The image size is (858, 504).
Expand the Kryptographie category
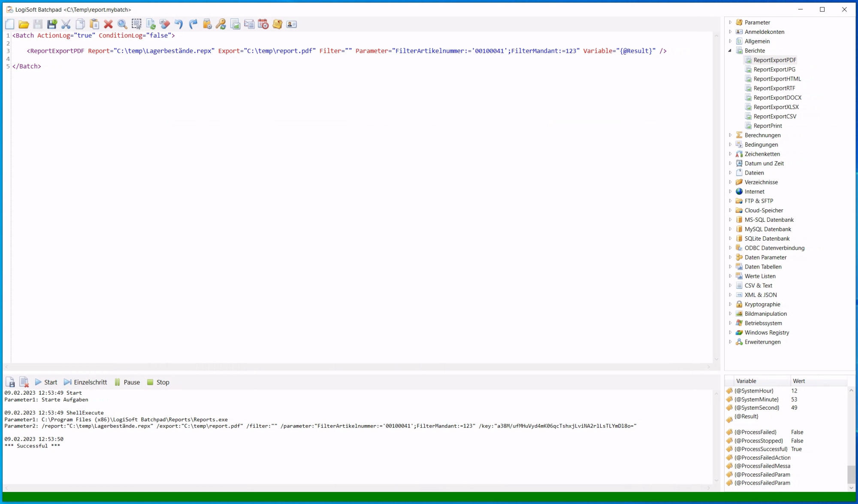(x=730, y=304)
